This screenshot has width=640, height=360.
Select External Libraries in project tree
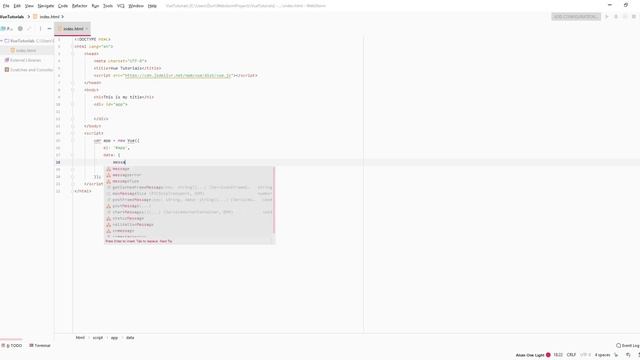[25, 60]
